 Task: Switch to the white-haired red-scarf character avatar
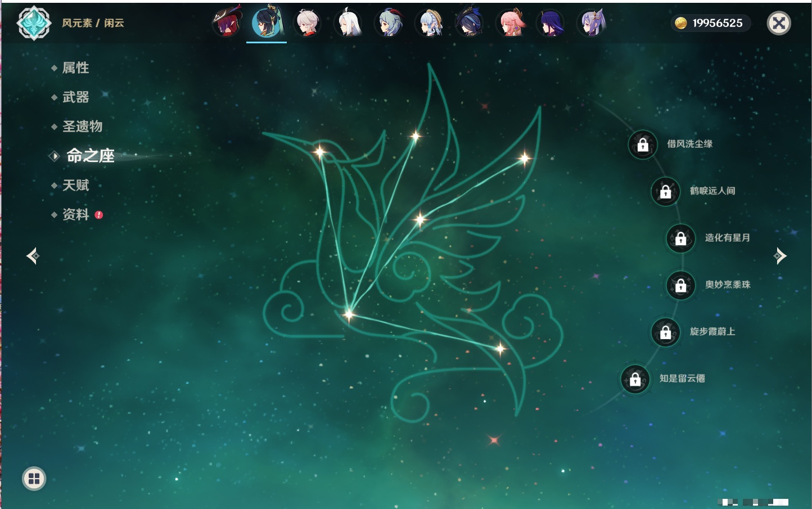coord(308,22)
